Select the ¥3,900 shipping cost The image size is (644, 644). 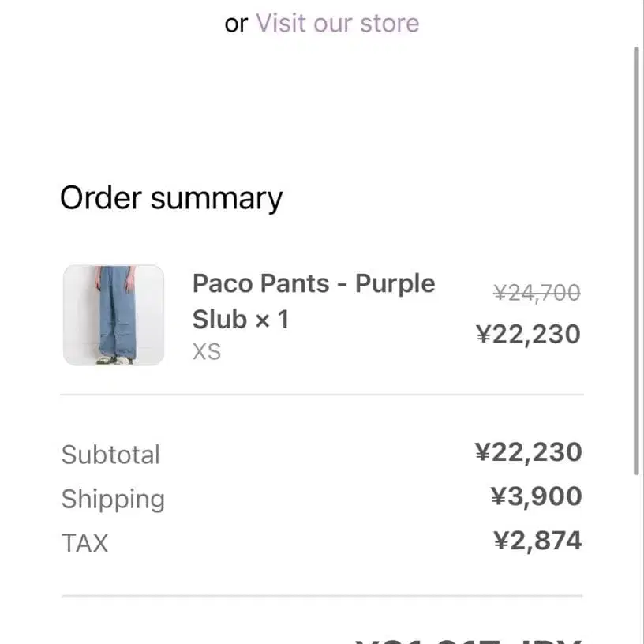point(536,496)
